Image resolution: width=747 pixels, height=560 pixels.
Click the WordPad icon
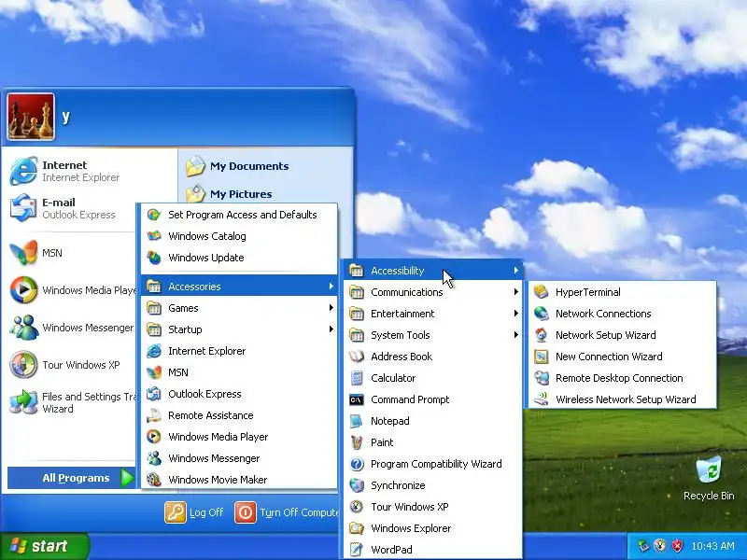click(357, 549)
